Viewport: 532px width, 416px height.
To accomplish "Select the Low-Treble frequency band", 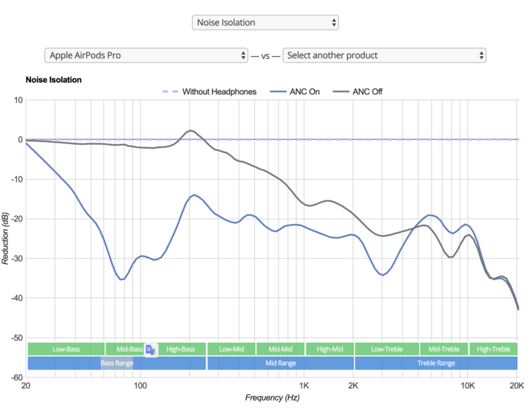I will click(386, 349).
